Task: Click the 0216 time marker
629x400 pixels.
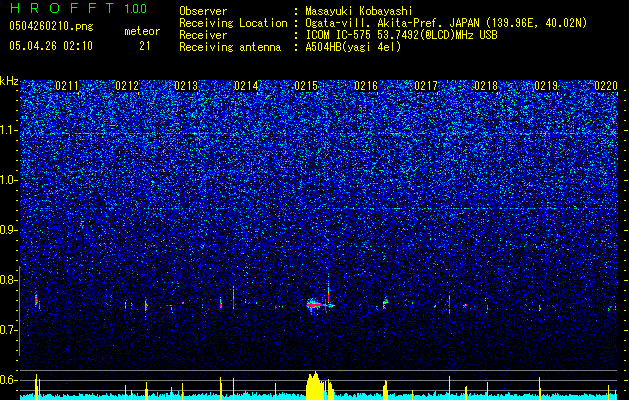Action: coord(366,86)
